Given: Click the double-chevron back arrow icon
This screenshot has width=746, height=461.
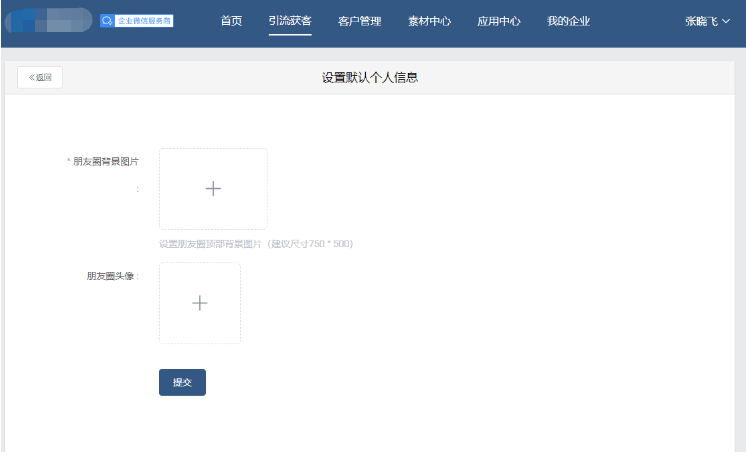Looking at the screenshot, I should point(31,77).
